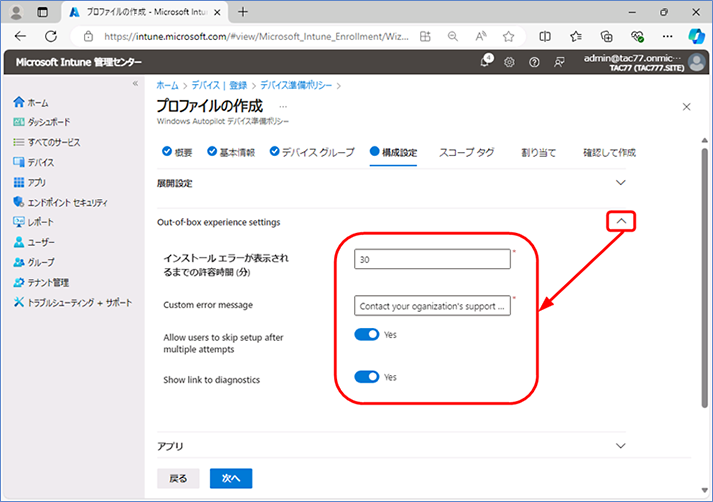Open the tab actions menu icon
Screen dimensions: 713x502
coord(42,12)
